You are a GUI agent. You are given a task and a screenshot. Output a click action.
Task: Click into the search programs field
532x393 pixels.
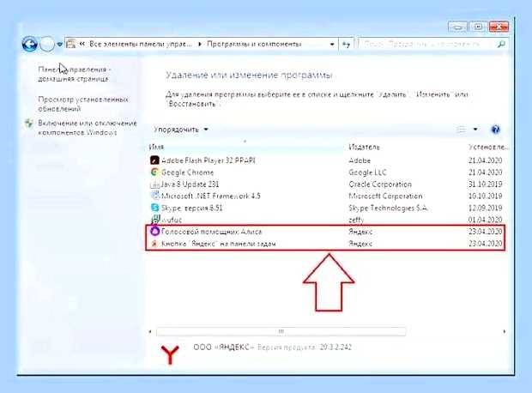point(426,44)
